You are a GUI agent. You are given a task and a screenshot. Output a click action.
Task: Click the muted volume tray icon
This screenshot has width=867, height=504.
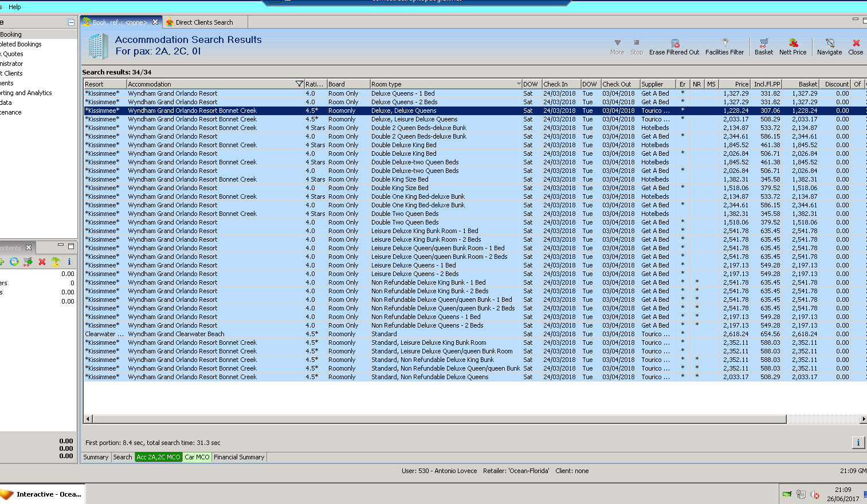coord(815,495)
